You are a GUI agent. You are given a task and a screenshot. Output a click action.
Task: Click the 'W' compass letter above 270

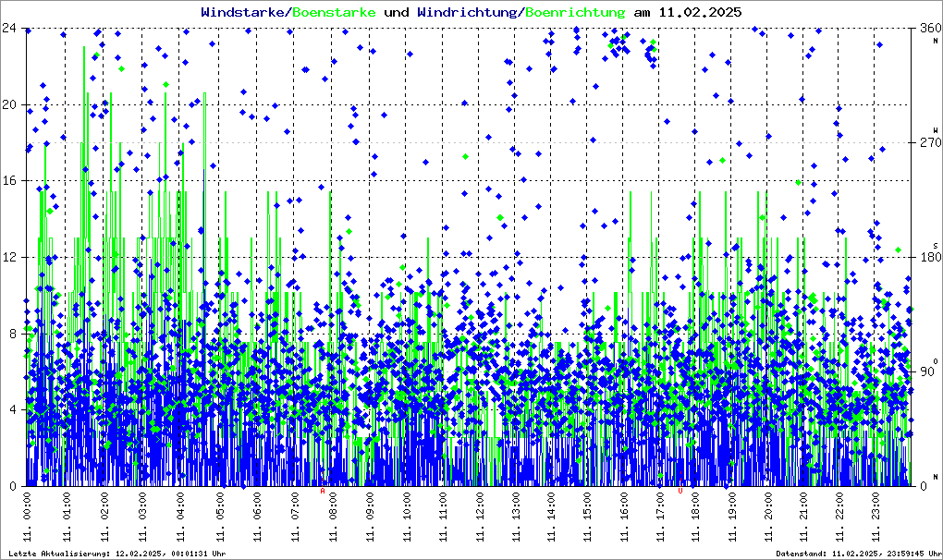933,130
